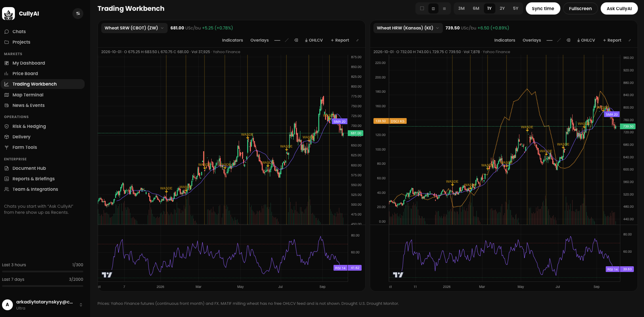Open Map Terminal from sidebar
The height and width of the screenshot is (317, 644).
tap(43, 95)
